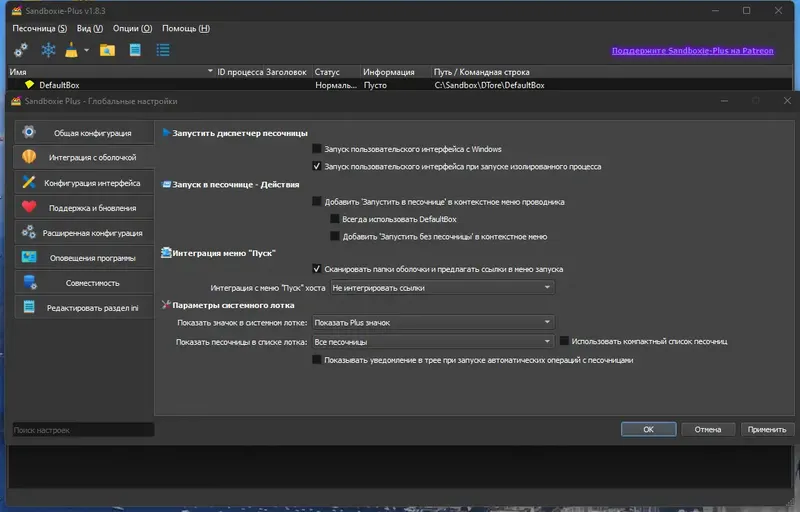Screen dimensions: 800x512
Task: Open the Вид menu
Action: click(x=90, y=29)
